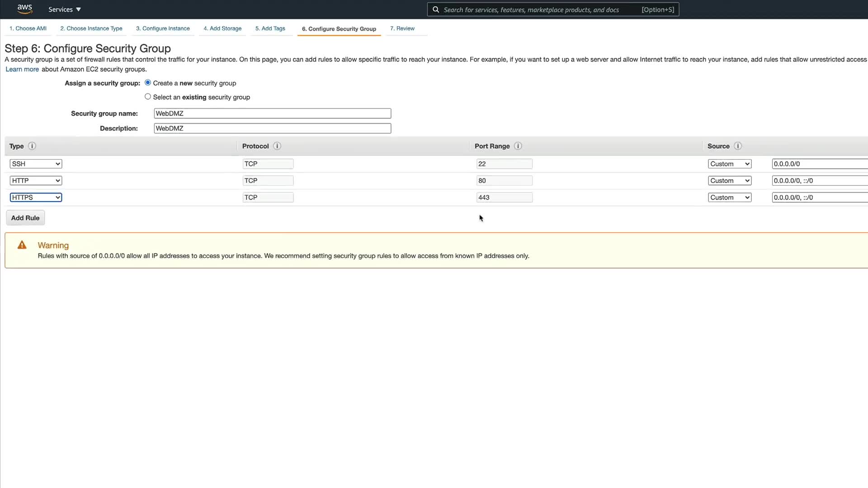
Task: Open Custom source dropdown for HTTP rule
Action: 729,181
